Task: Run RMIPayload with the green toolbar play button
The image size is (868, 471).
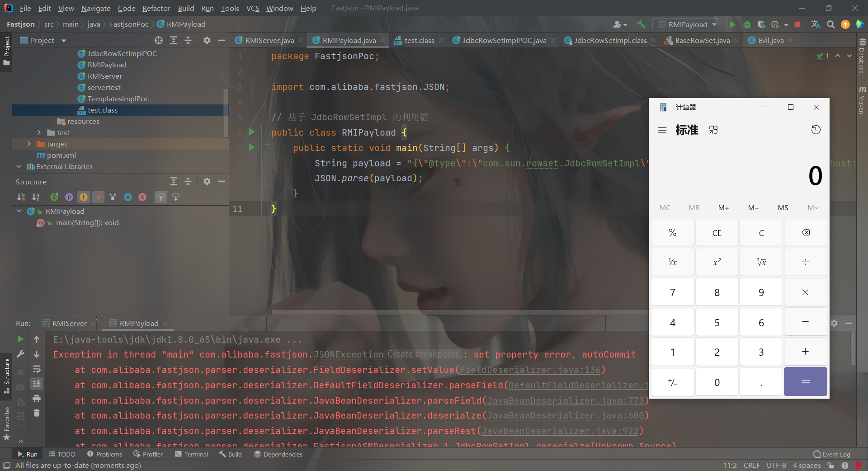Action: coord(732,24)
